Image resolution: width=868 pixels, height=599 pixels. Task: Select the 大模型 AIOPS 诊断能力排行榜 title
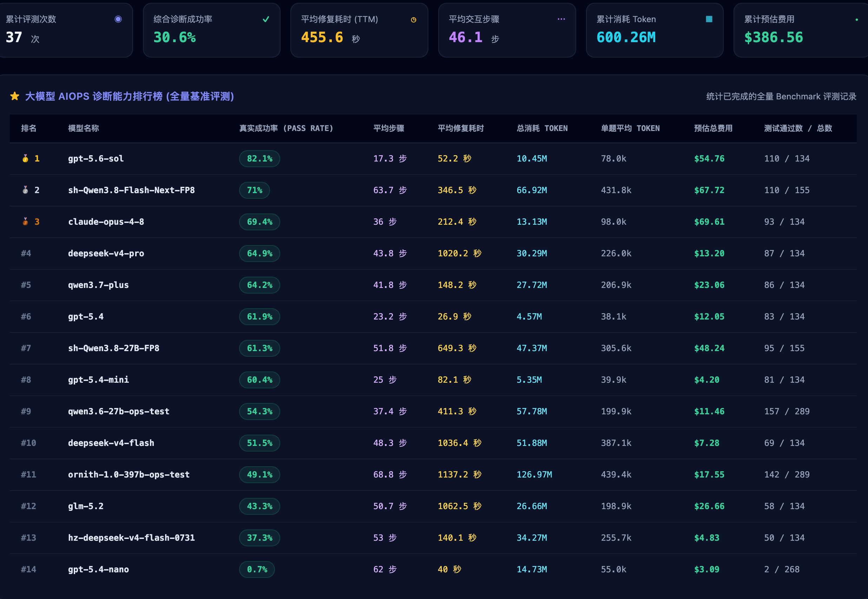(130, 97)
